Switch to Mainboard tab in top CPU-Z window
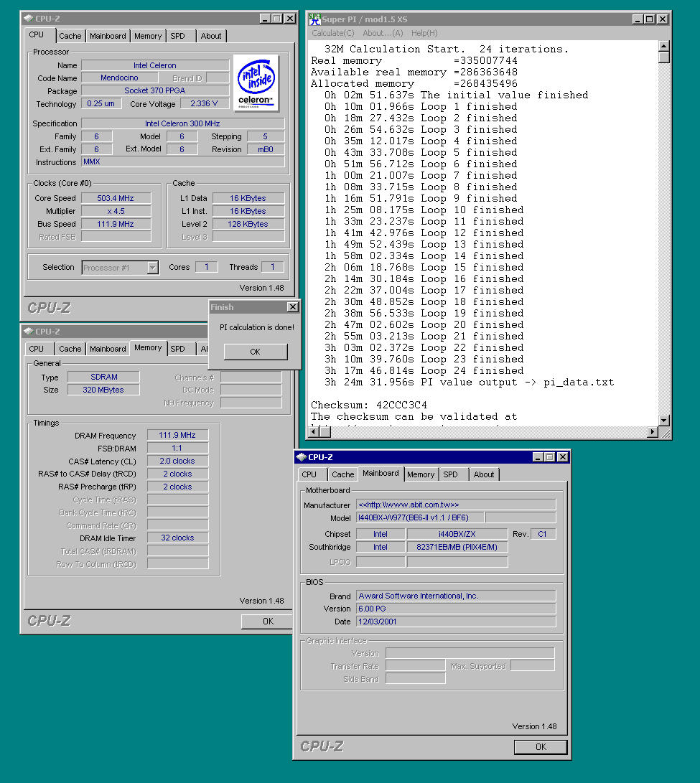 108,36
